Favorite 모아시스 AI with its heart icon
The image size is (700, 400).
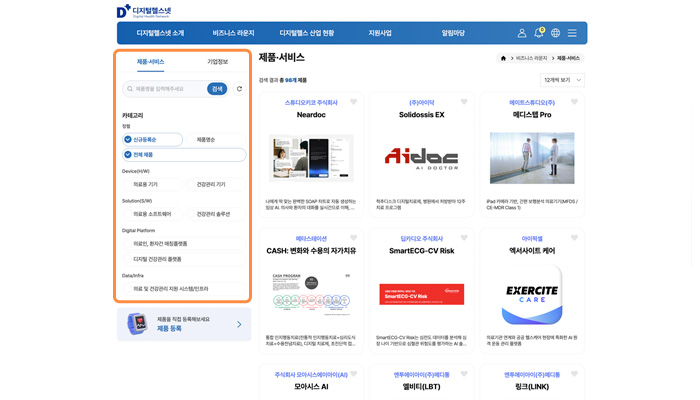pos(354,374)
